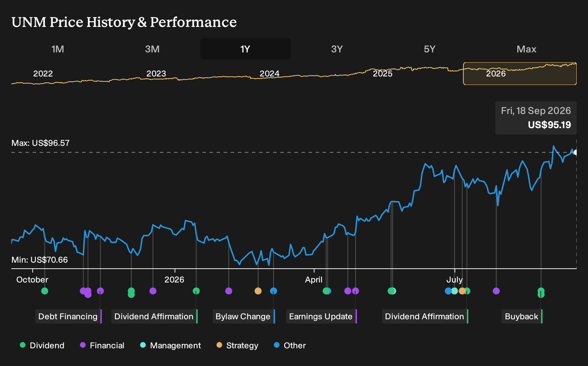Screen dimensions: 588x366
Task: Click the purple financial dot left of 2026 label
Action: coord(153,291)
